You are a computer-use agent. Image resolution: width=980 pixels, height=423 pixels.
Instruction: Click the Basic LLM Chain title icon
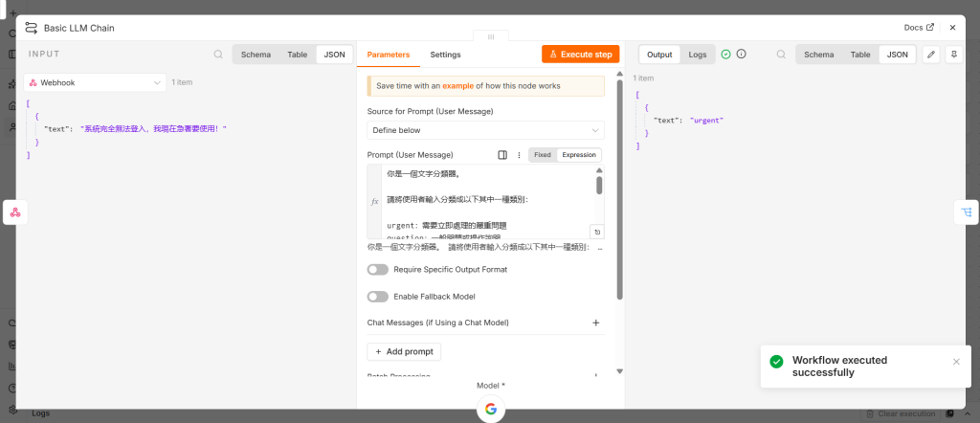click(32, 28)
